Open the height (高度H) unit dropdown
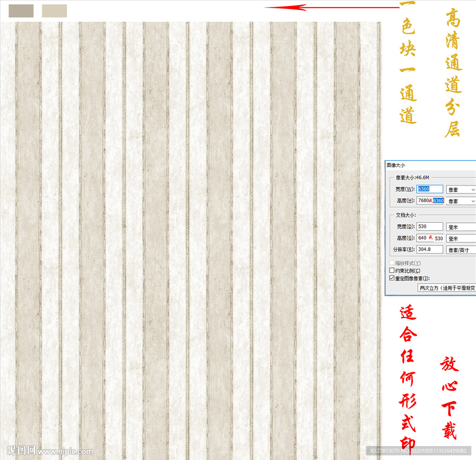This screenshot has width=476, height=460. [x=461, y=201]
